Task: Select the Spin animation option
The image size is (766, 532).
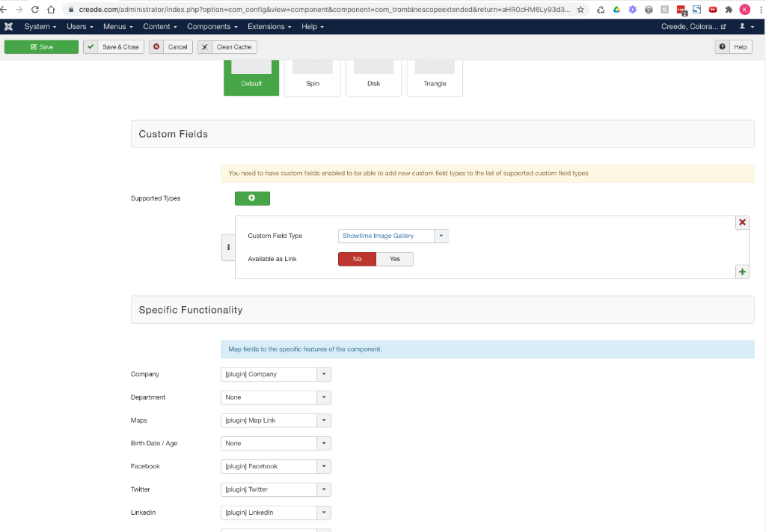Action: pos(313,77)
